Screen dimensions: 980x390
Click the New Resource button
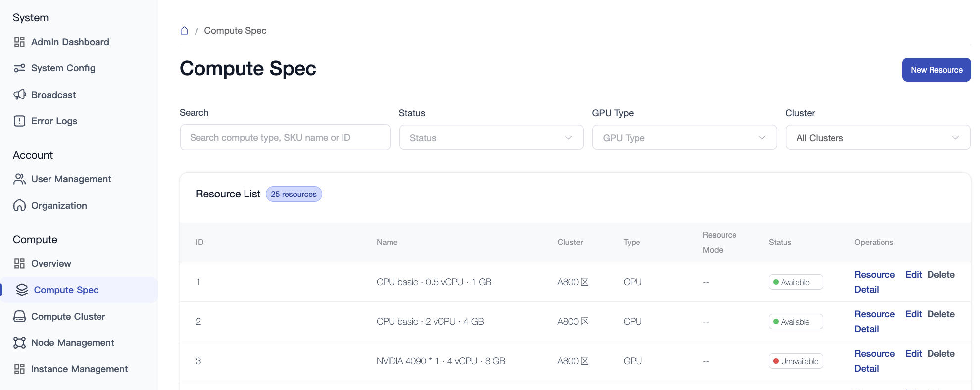click(x=936, y=70)
